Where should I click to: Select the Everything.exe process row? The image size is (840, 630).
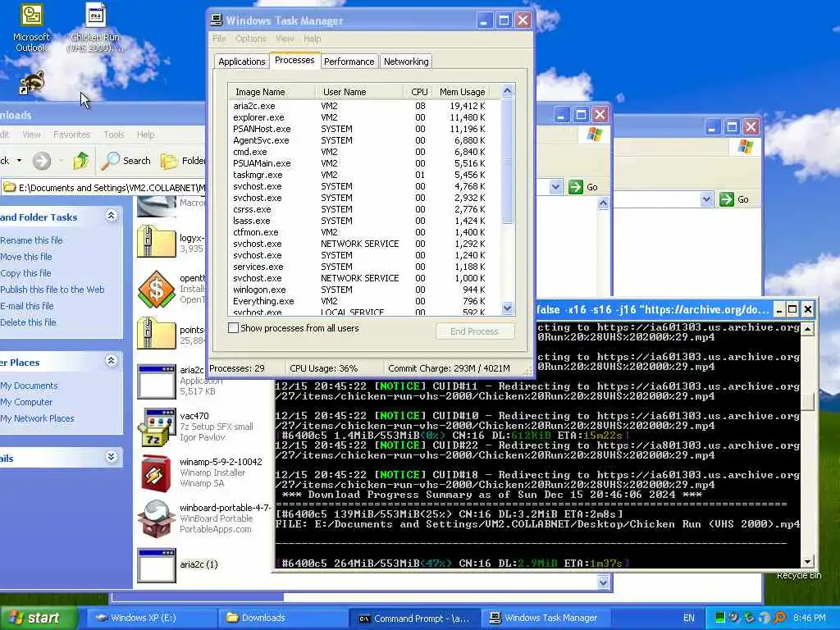(x=364, y=301)
